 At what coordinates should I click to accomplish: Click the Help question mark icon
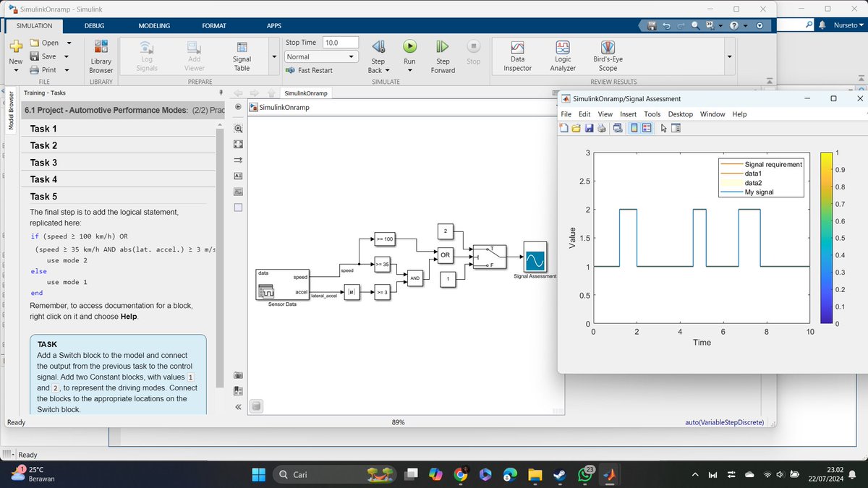click(x=734, y=25)
